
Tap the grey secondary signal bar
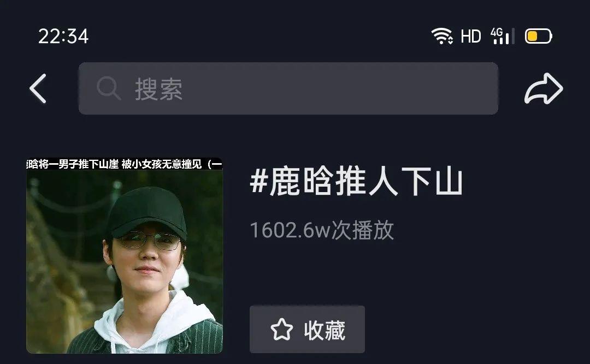[513, 36]
